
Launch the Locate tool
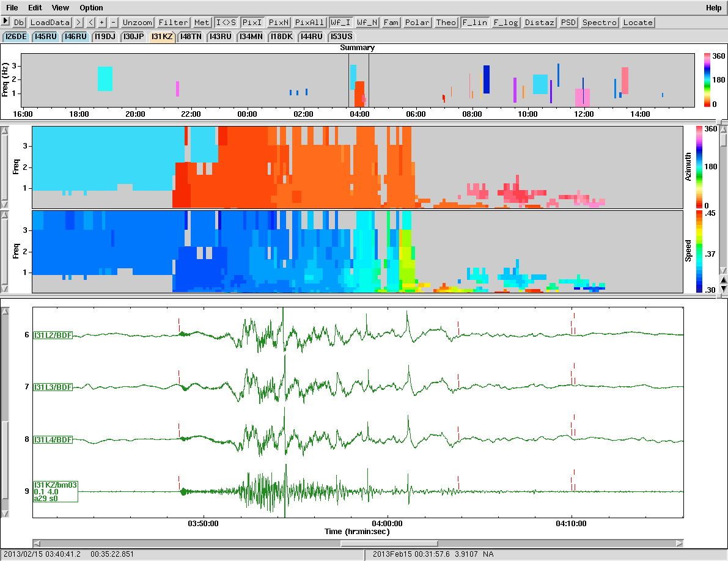coord(638,22)
